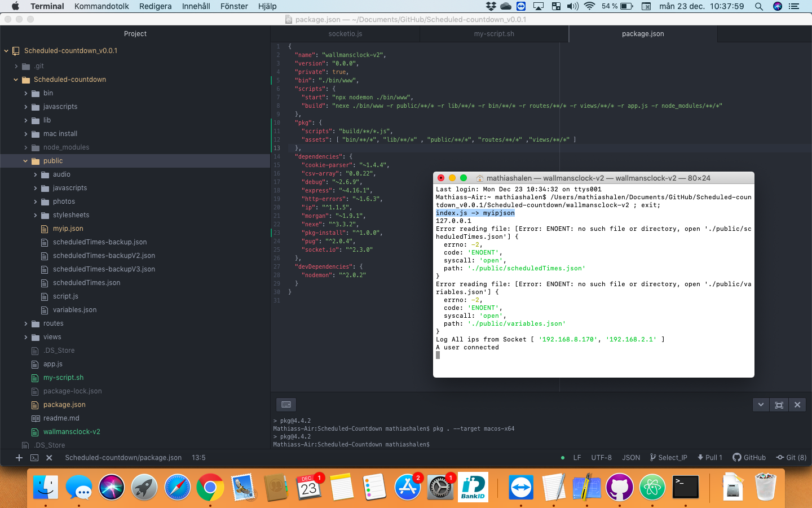Open Git (8) panel from status bar
Screen dimensions: 812x508
point(792,458)
